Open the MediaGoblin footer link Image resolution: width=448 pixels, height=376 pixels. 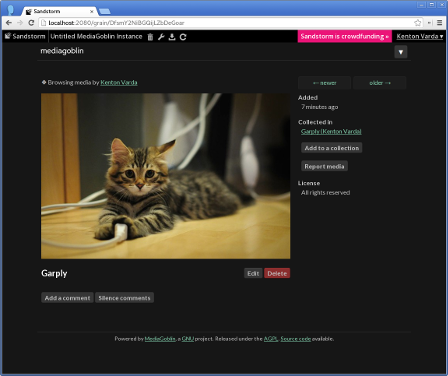tap(160, 339)
